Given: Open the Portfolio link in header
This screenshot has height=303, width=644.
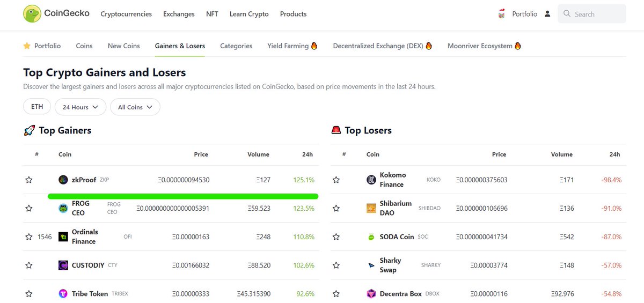Looking at the screenshot, I should pyautogui.click(x=524, y=14).
